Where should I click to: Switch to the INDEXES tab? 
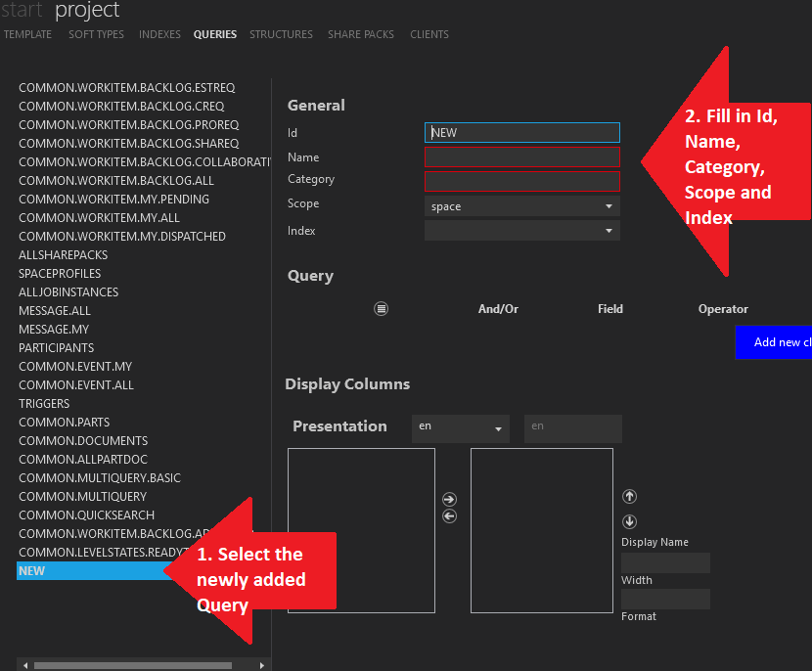[x=159, y=34]
